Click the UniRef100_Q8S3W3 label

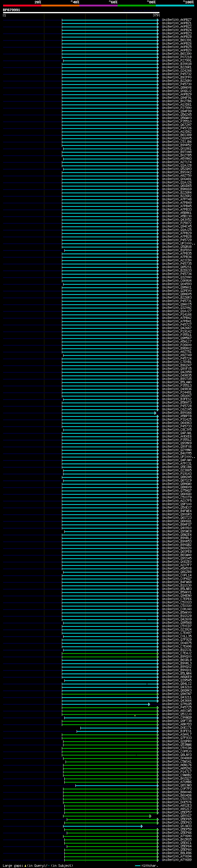click(x=176, y=785)
